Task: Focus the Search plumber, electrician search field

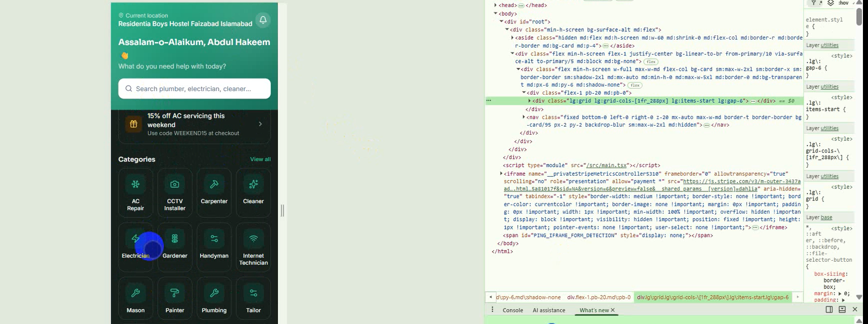Action: (x=195, y=89)
